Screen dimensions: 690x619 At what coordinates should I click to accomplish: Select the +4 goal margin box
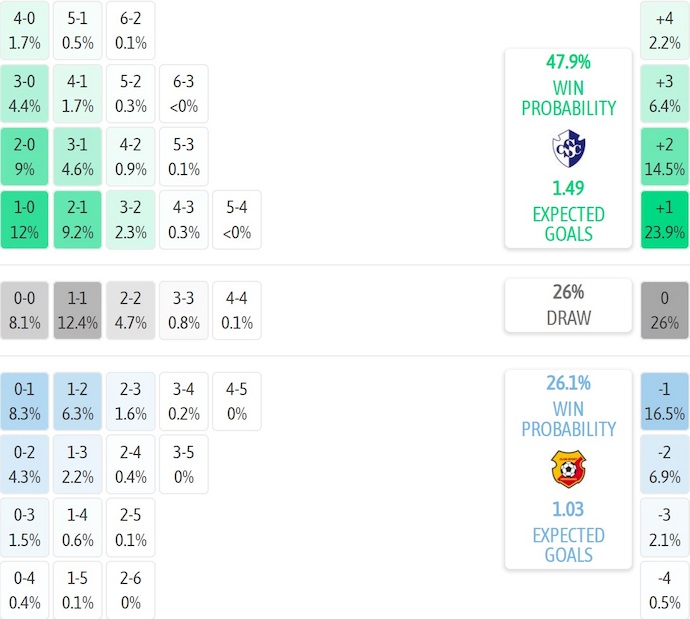click(x=665, y=30)
